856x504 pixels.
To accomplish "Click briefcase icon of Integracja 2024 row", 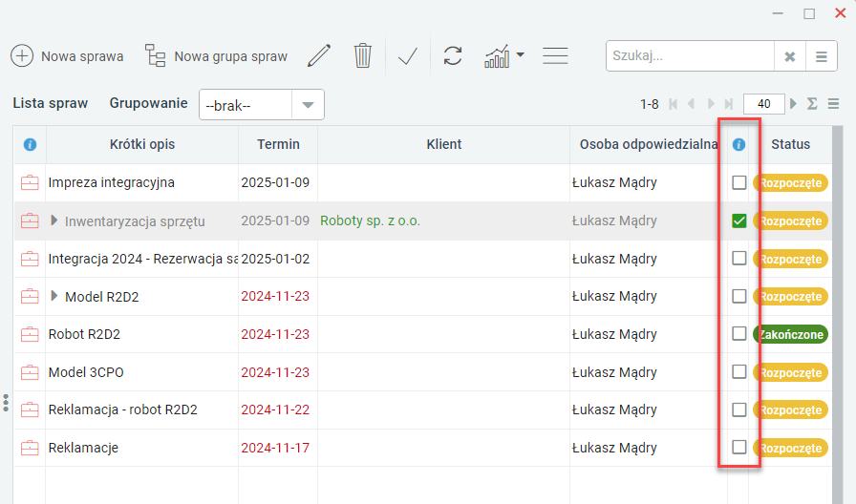I will 30,259.
